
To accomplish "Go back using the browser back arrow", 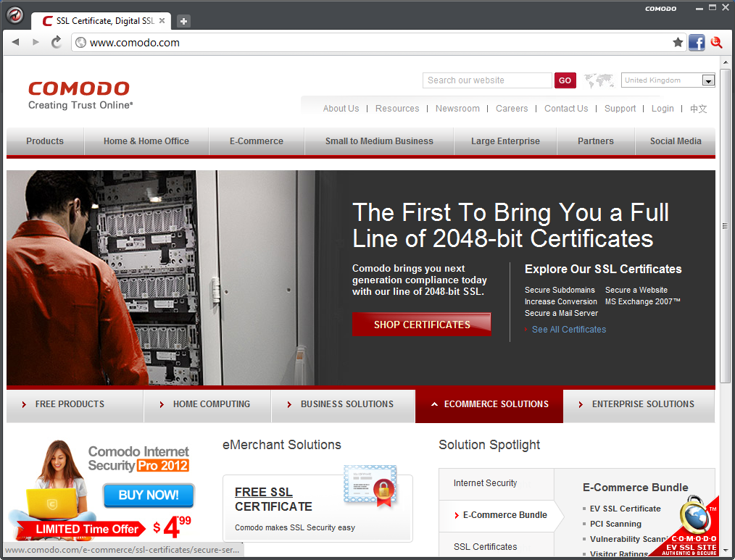I will click(x=15, y=42).
